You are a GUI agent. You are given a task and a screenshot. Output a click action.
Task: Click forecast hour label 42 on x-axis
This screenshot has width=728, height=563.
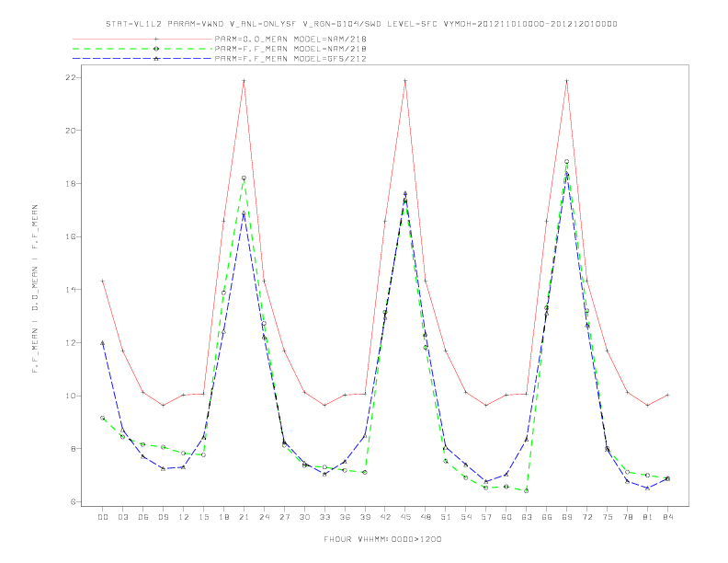[385, 517]
